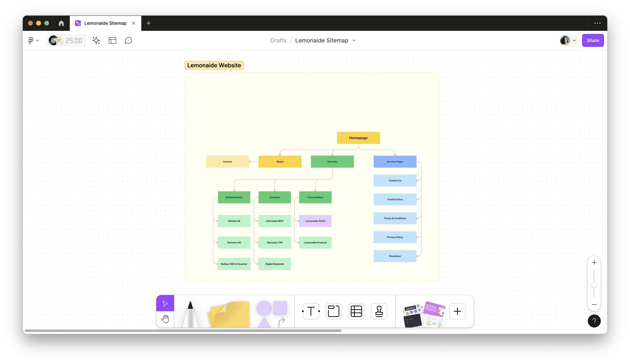This screenshot has width=630, height=364.
Task: Expand the Lemonaide Sitemap file name dropdown
Action: pos(354,41)
